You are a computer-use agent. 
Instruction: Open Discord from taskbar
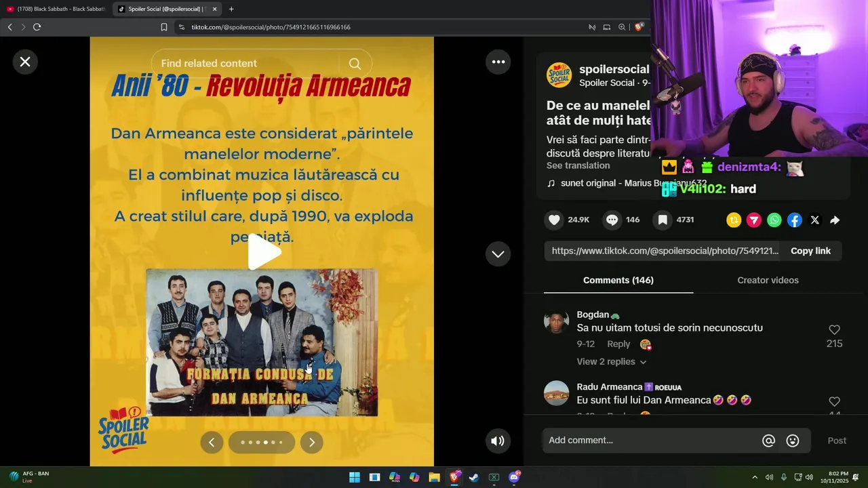pos(514,477)
